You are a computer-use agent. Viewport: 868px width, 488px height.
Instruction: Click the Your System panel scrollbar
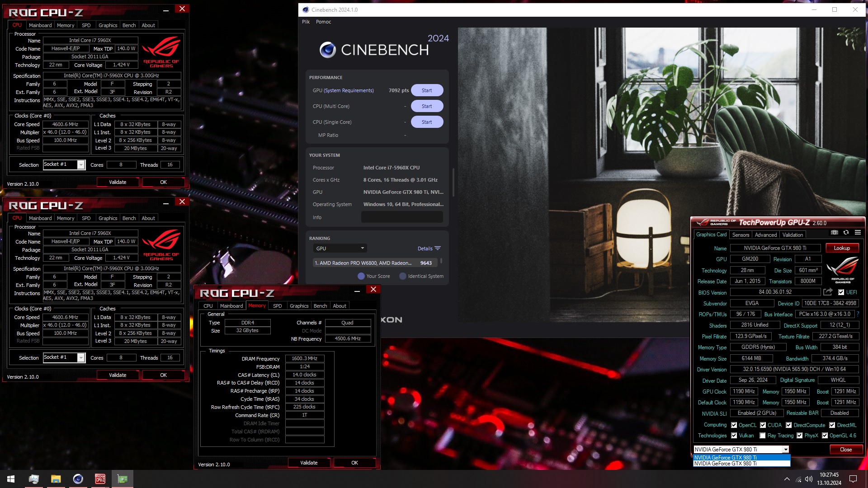tap(453, 182)
